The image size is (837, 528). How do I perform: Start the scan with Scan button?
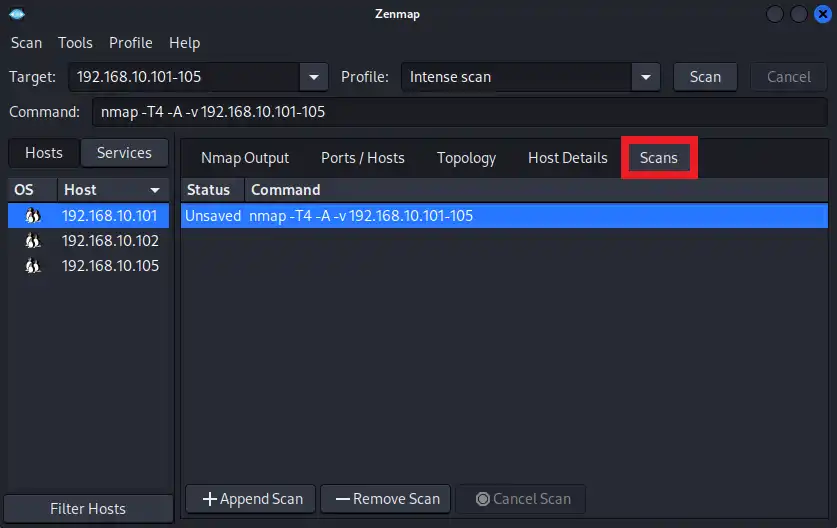(x=705, y=77)
